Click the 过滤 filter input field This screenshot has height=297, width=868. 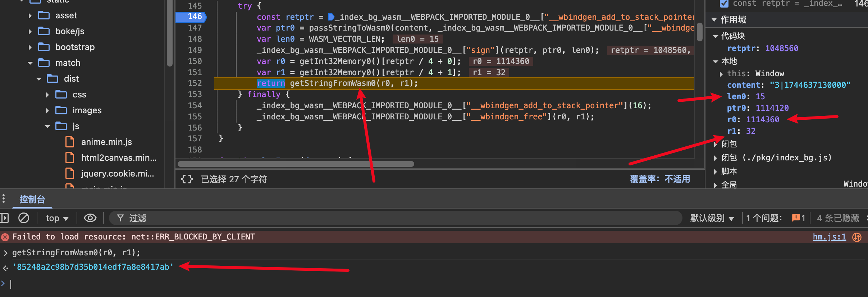click(x=396, y=218)
